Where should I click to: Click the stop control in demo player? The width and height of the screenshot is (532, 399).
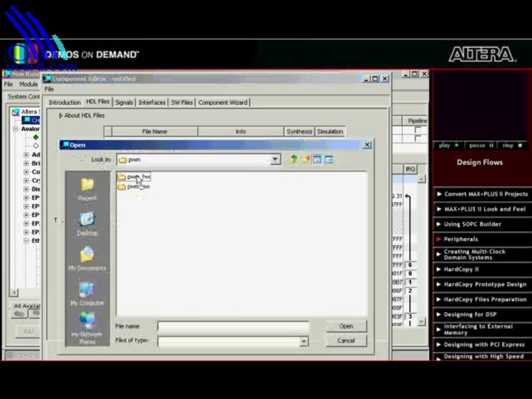pos(512,145)
